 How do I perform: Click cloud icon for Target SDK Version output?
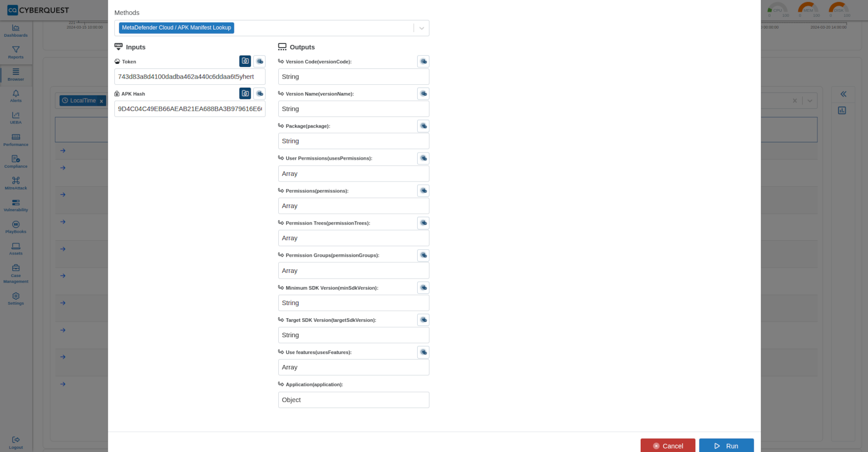(423, 320)
